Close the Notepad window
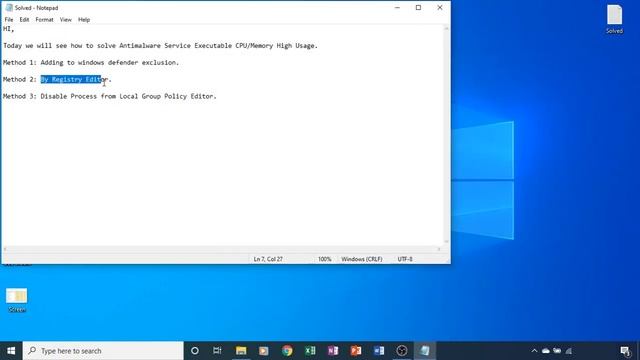640x360 pixels. (440, 7)
